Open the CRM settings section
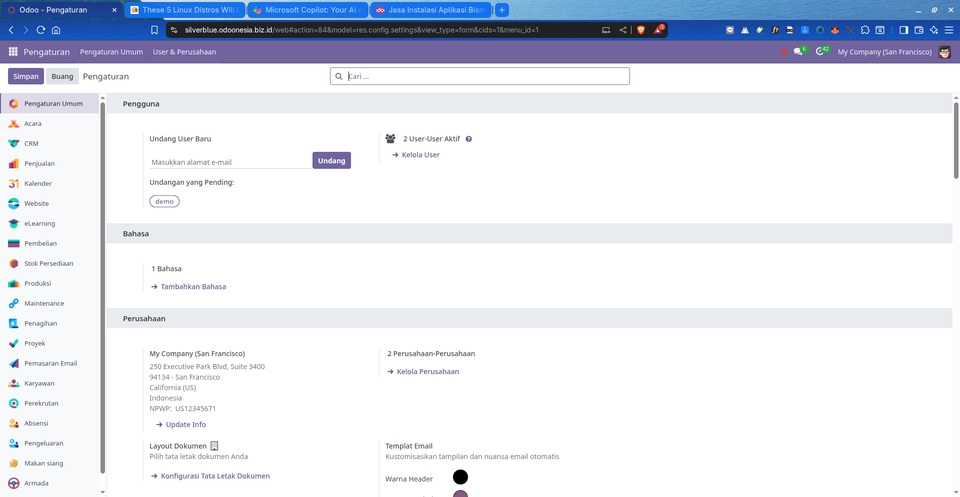 tap(31, 144)
